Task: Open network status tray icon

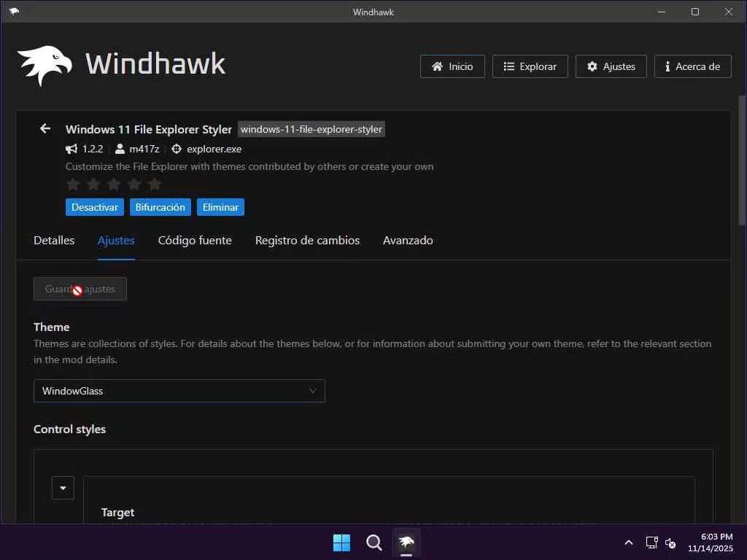Action: click(651, 542)
